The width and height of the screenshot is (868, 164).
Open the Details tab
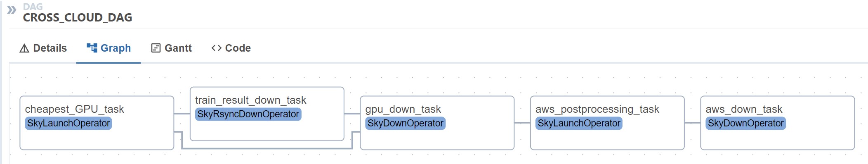43,48
